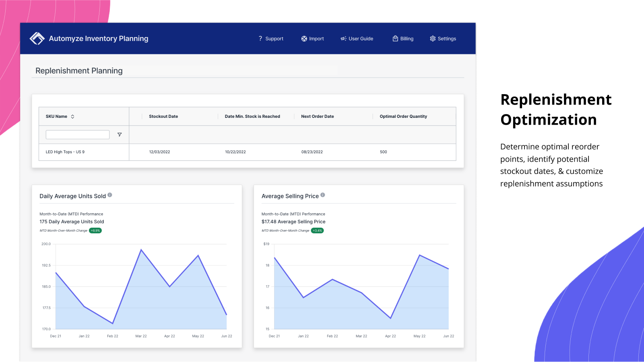Sort by SKU Name arrows
Image resolution: width=644 pixels, height=362 pixels.
tap(72, 117)
